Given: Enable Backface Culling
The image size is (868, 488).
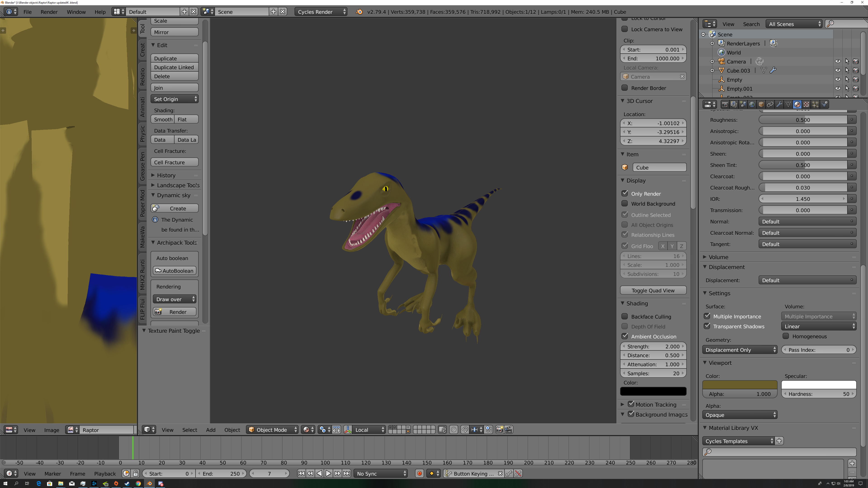Looking at the screenshot, I should (625, 316).
